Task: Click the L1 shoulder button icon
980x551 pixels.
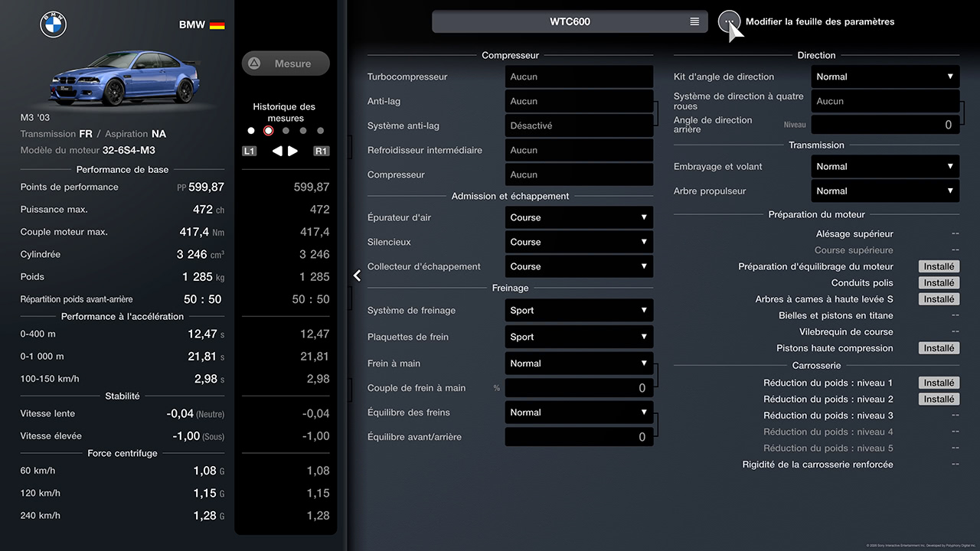Action: tap(250, 152)
